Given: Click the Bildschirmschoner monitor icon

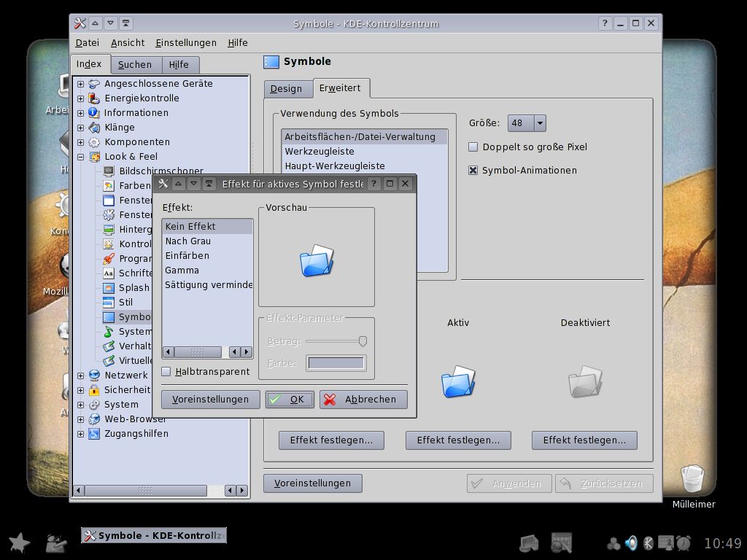Looking at the screenshot, I should [x=109, y=171].
